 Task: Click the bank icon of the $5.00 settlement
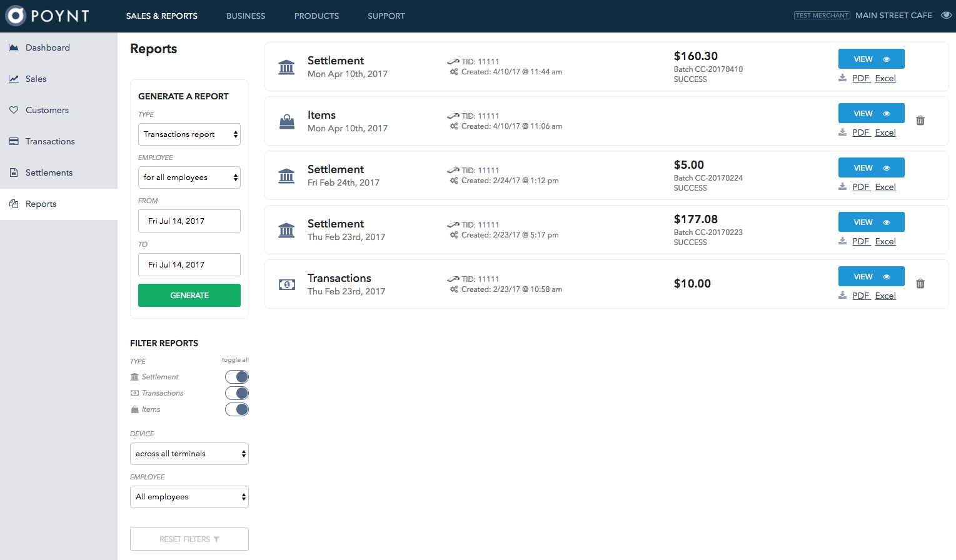pos(286,176)
